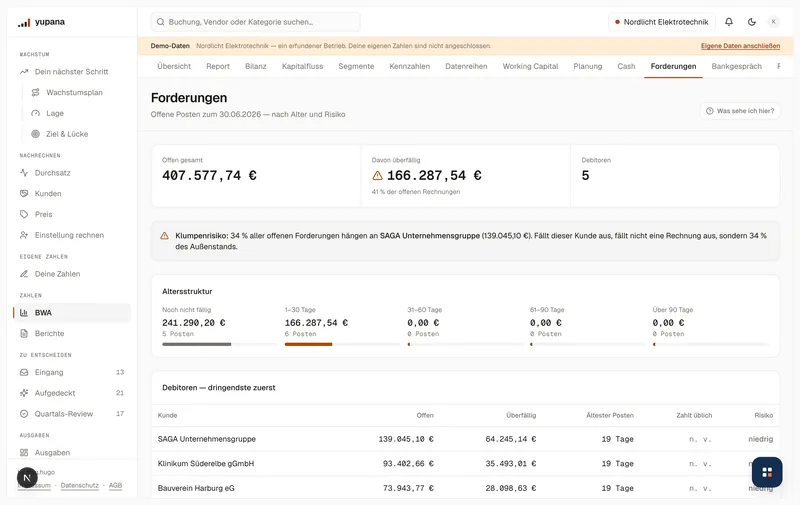The width and height of the screenshot is (800, 505).
Task: Click the Offen column header
Action: pyautogui.click(x=425, y=415)
